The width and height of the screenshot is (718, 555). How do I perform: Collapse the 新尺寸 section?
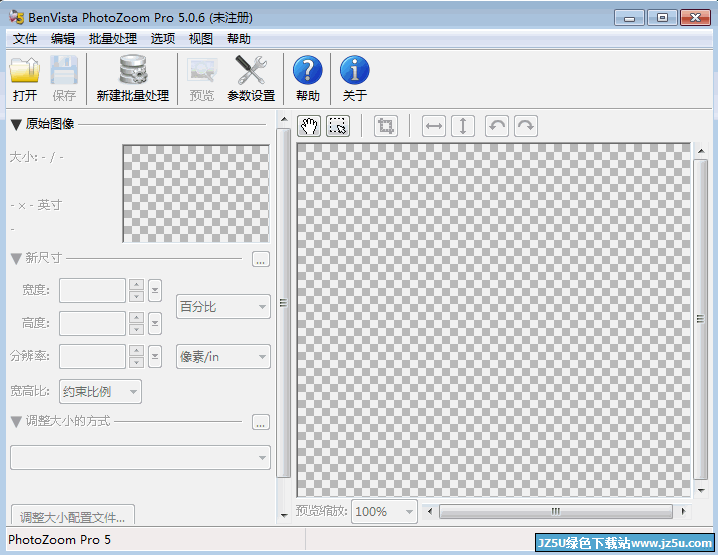click(x=16, y=259)
